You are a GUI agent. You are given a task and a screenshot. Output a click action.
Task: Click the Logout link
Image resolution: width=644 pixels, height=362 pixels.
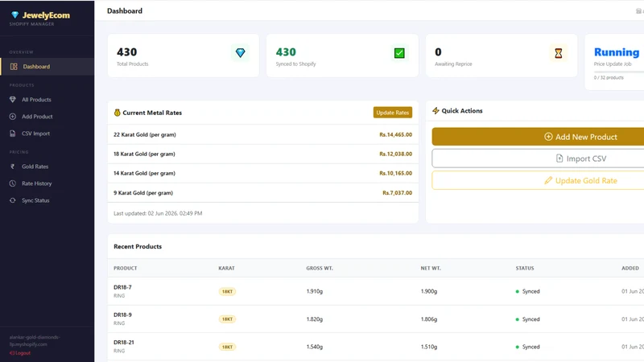[19, 353]
